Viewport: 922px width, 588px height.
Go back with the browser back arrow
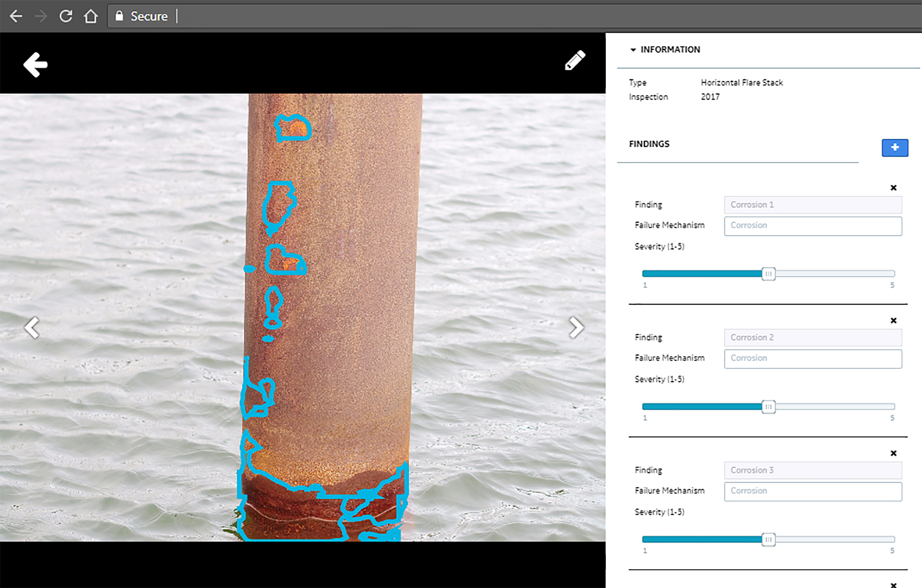[16, 16]
